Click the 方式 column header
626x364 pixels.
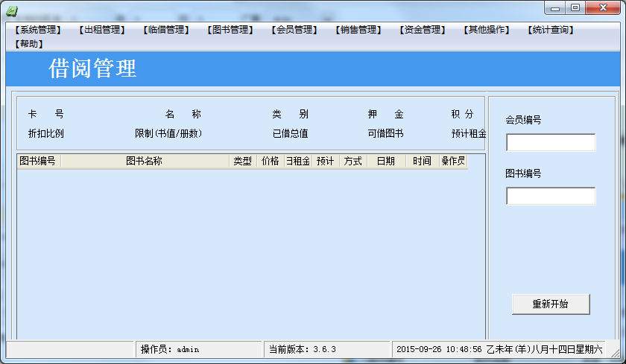tap(352, 161)
